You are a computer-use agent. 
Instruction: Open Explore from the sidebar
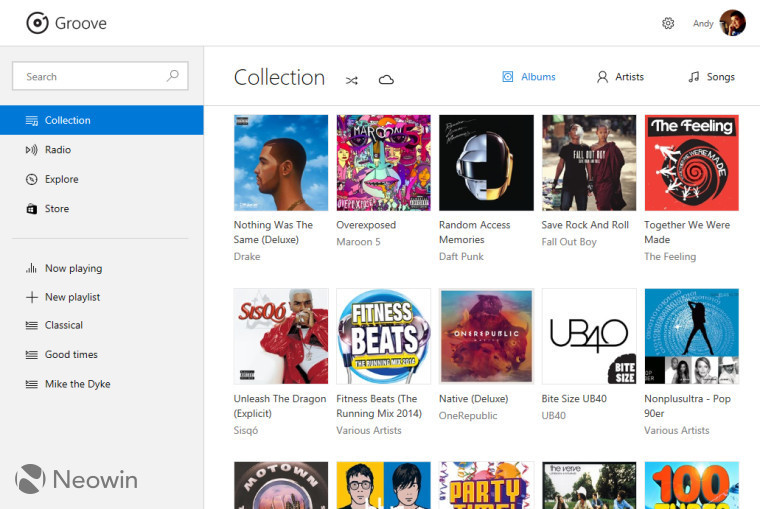pyautogui.click(x=102, y=179)
